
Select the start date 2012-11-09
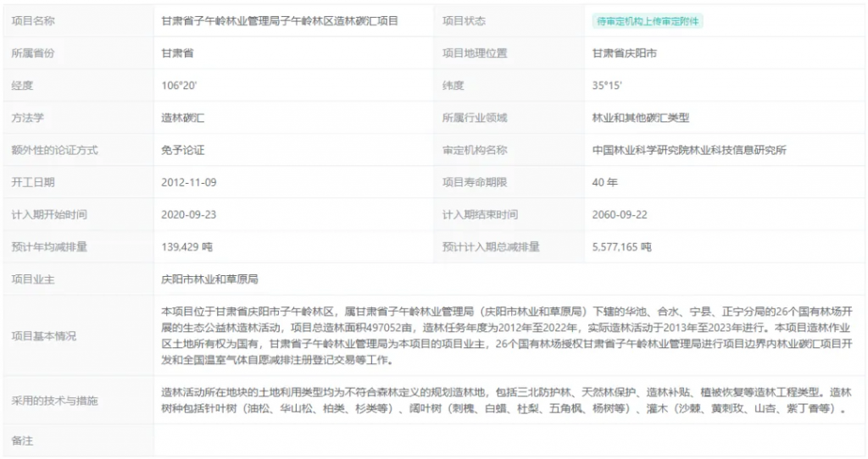[x=189, y=182]
